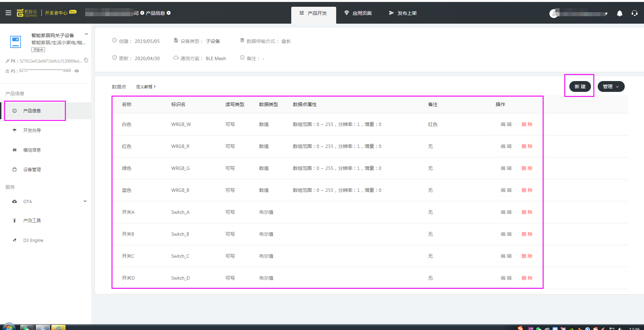Copy the Product Key with the copy icon
Image resolution: width=644 pixels, height=330 pixels.
86,60
